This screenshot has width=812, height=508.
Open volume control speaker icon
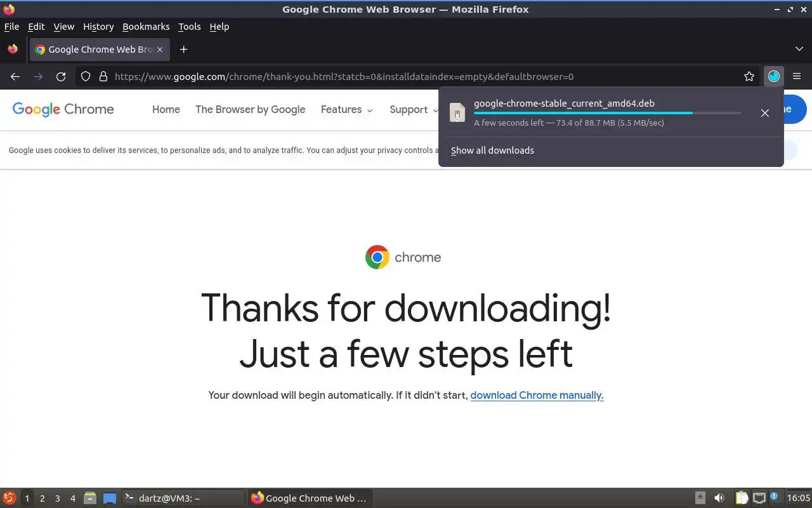[719, 498]
